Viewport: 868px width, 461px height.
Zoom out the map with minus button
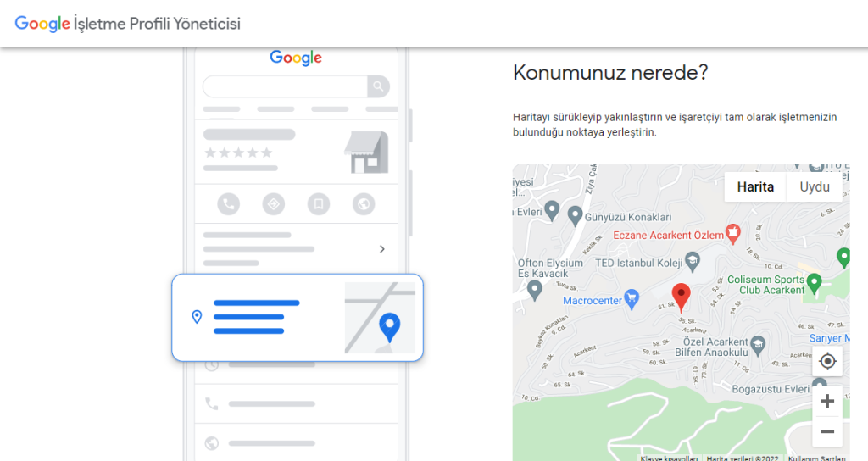click(827, 431)
